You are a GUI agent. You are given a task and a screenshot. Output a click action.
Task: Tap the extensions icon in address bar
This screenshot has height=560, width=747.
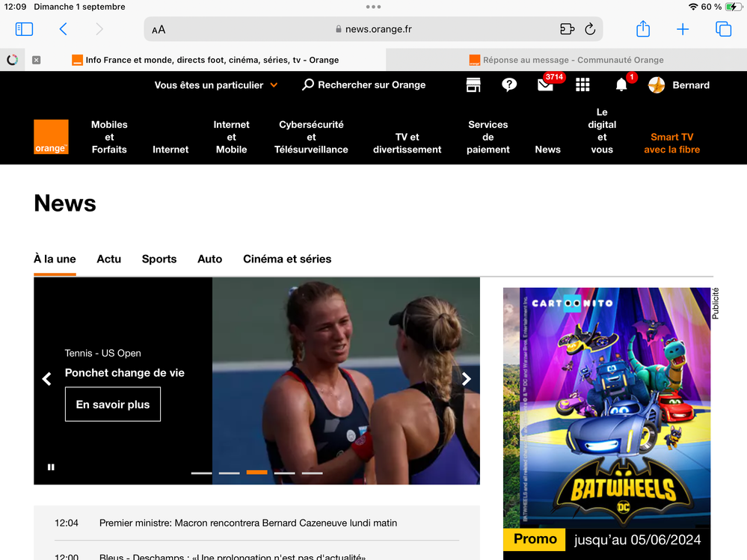coord(567,29)
